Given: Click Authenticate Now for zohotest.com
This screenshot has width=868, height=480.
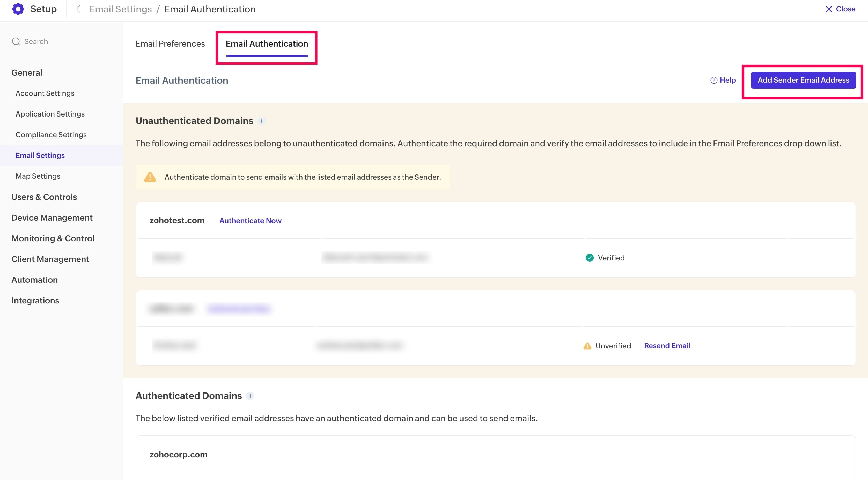Looking at the screenshot, I should tap(250, 220).
